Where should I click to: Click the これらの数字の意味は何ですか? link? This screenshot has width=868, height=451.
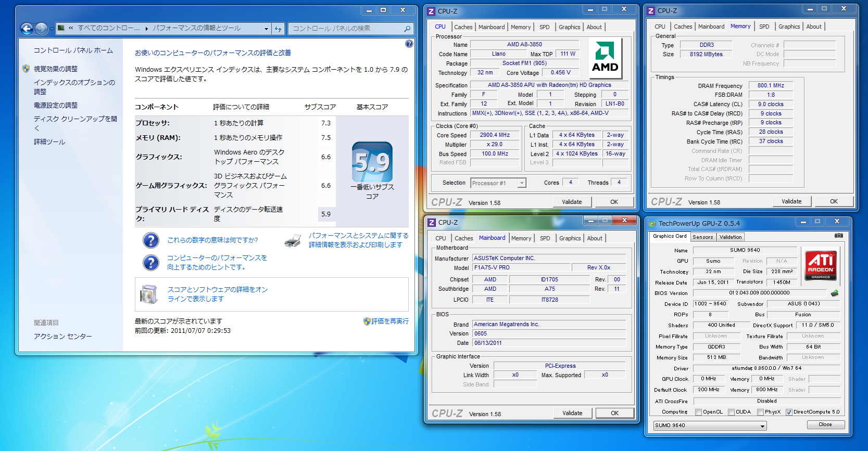(x=212, y=240)
